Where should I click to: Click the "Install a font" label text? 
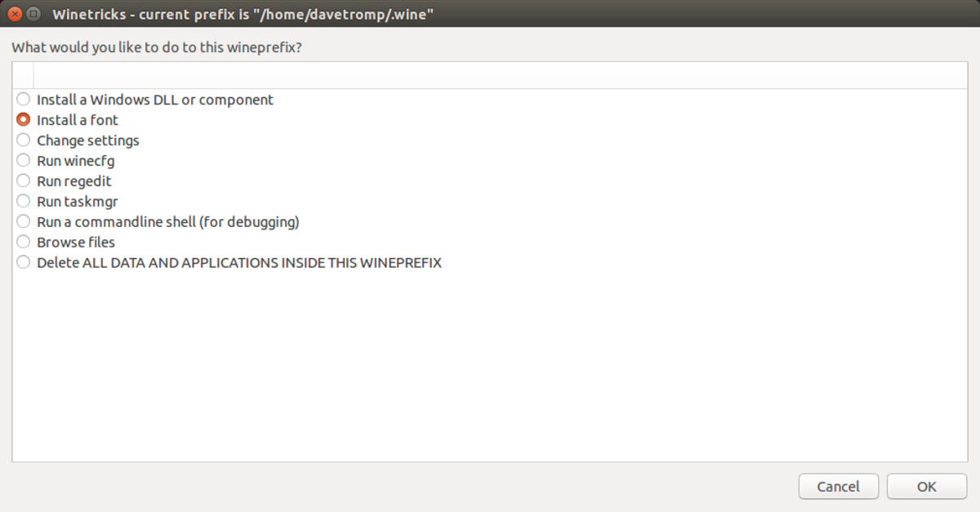pos(77,119)
